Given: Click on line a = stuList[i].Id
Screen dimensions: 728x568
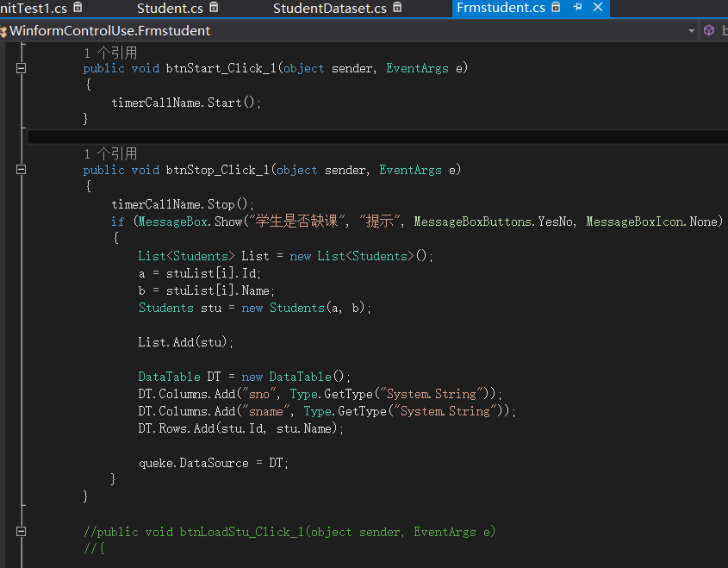Looking at the screenshot, I should point(200,273).
